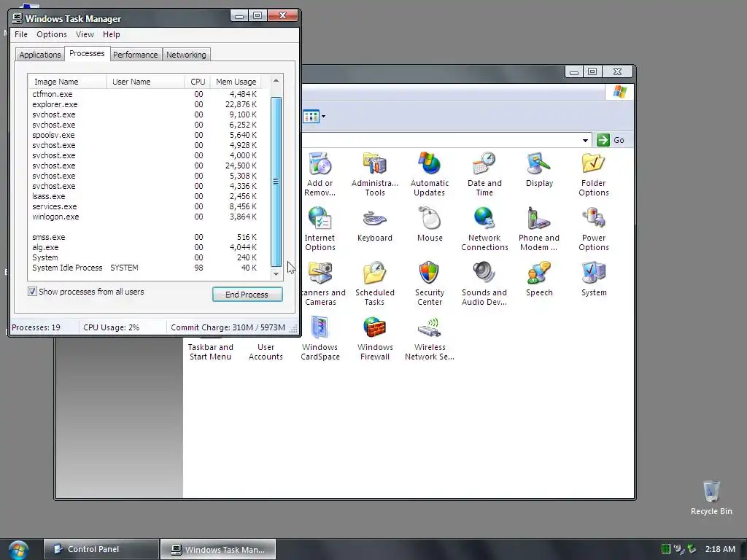
Task: Select the Processes tab
Action: point(87,53)
